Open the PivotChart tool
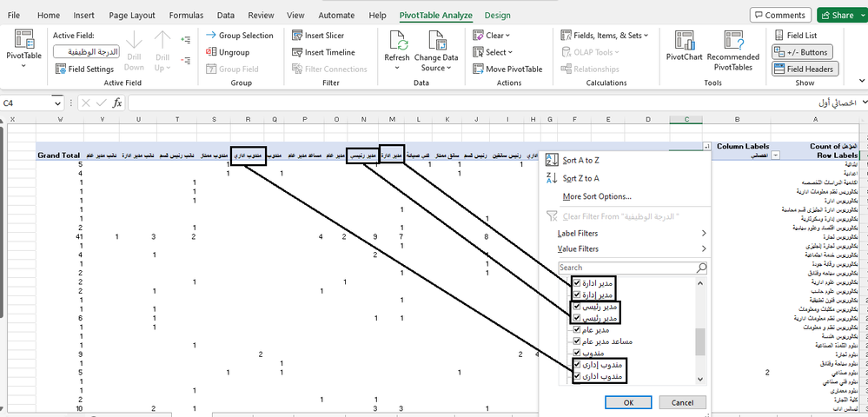The width and height of the screenshot is (868, 417). [684, 45]
